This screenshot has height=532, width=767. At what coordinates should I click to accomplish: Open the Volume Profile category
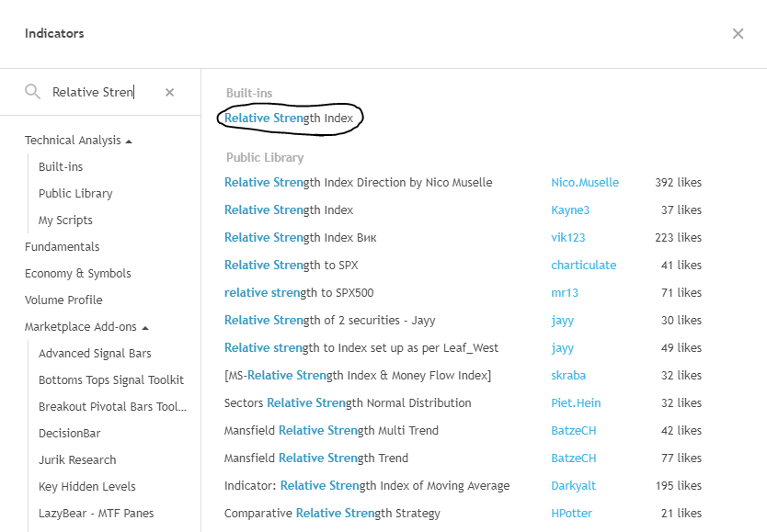(63, 300)
